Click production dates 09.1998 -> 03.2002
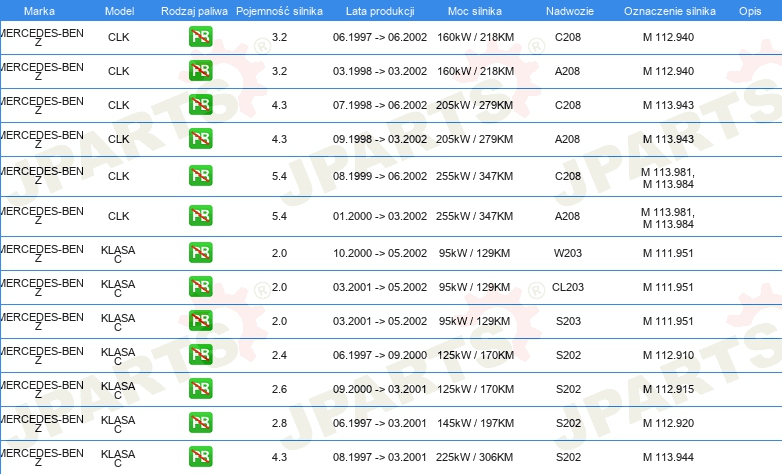The image size is (782, 474). click(380, 139)
